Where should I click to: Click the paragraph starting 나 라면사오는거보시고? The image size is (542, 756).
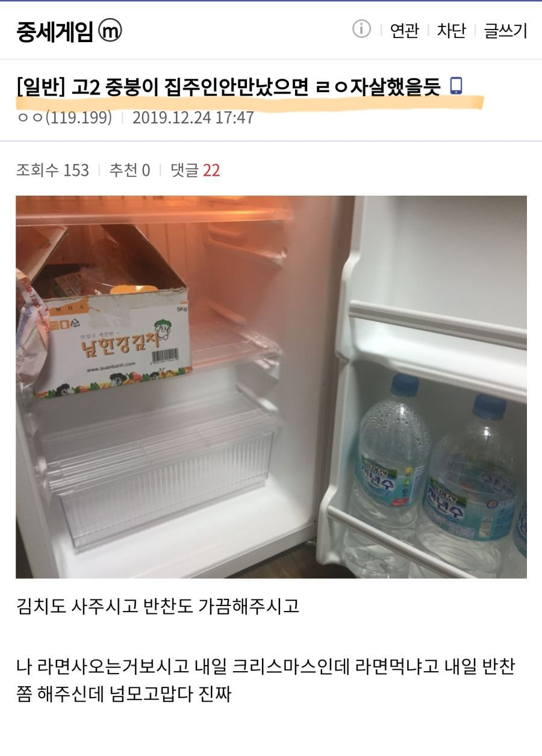click(x=266, y=680)
